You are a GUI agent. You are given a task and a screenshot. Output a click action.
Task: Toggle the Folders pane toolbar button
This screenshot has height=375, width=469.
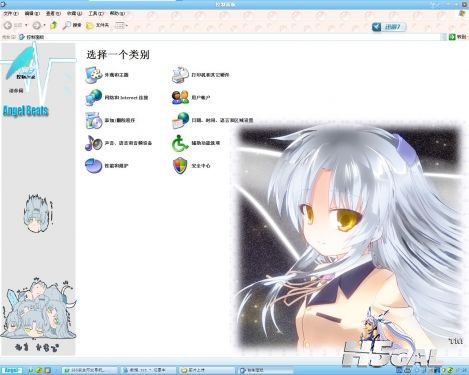point(97,25)
